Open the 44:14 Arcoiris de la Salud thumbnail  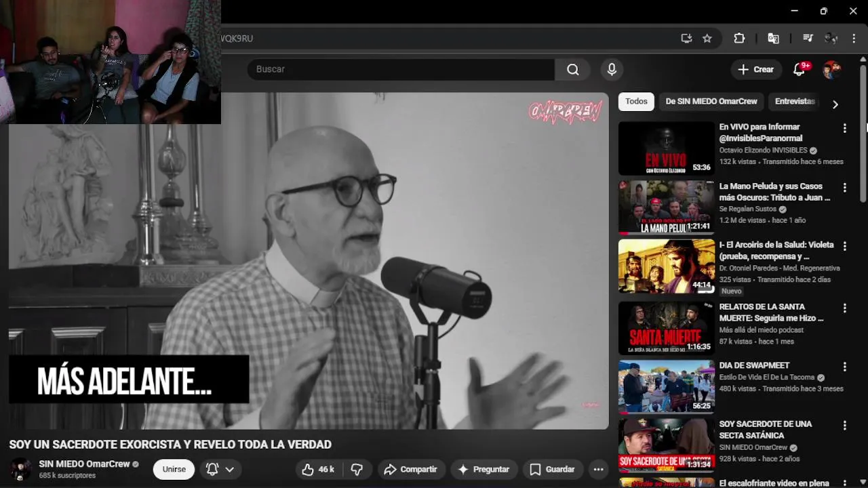(667, 266)
